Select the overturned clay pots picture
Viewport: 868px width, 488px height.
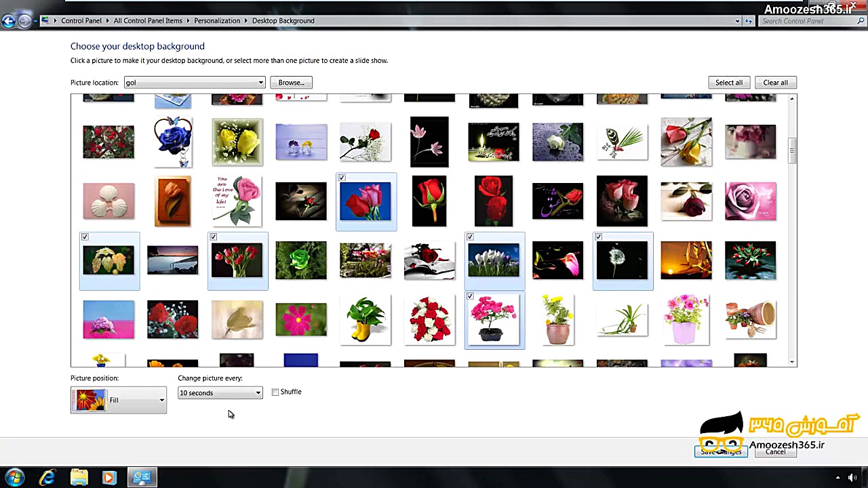[x=750, y=319]
